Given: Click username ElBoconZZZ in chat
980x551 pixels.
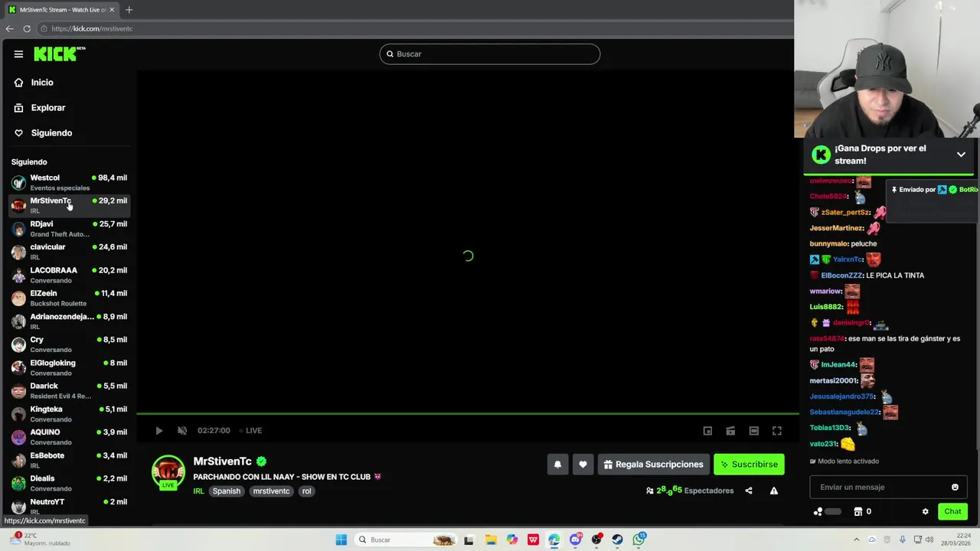Looking at the screenshot, I should pyautogui.click(x=841, y=275).
